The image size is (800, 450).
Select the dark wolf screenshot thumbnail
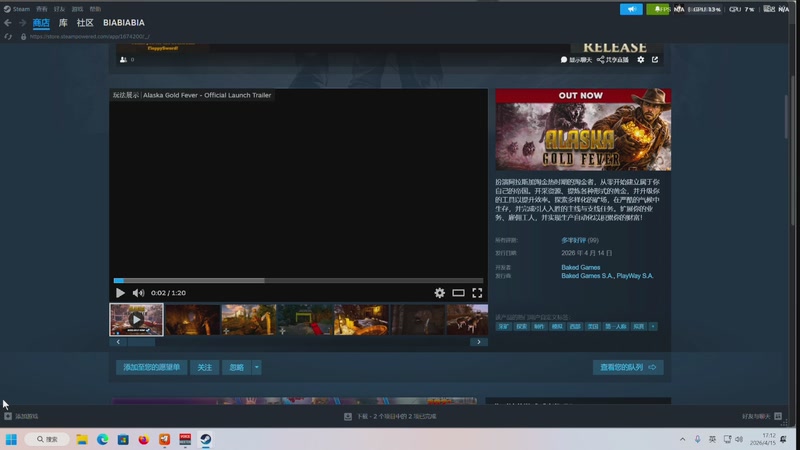(x=417, y=320)
